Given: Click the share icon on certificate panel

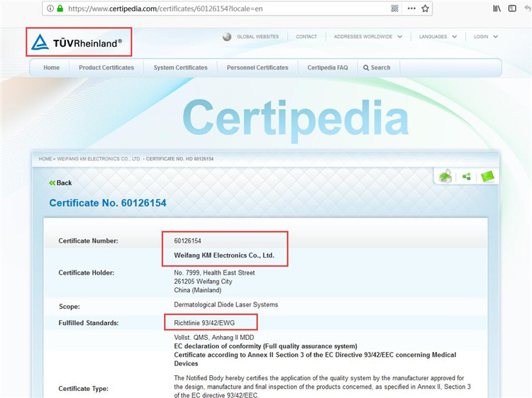Looking at the screenshot, I should (x=466, y=177).
